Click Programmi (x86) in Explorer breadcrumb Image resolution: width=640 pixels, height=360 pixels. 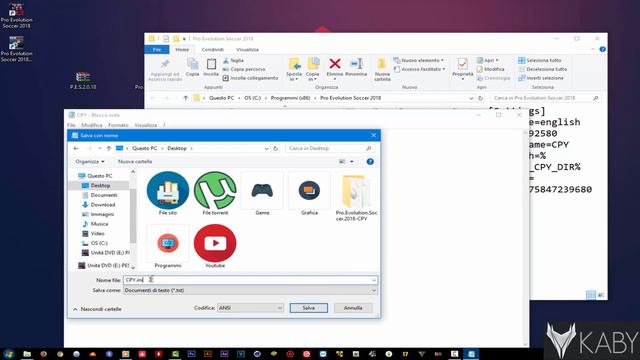[291, 98]
